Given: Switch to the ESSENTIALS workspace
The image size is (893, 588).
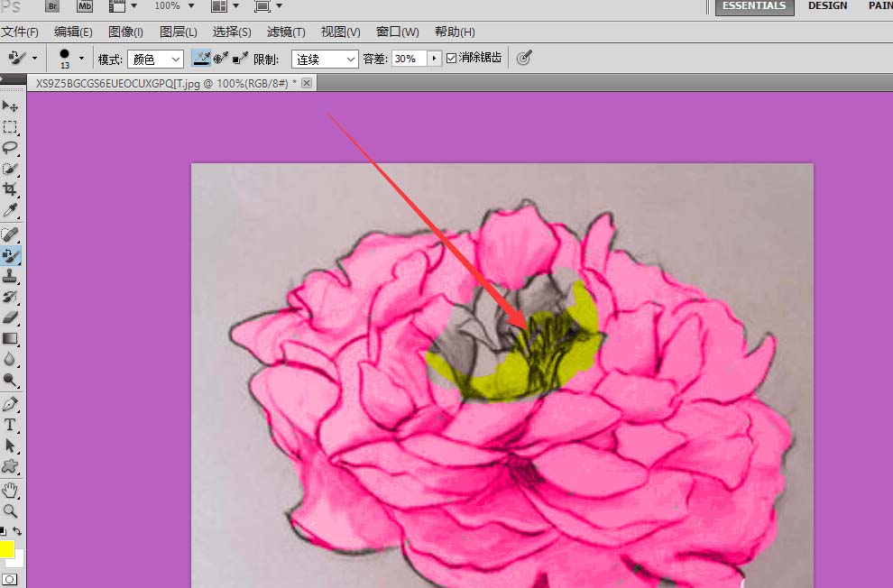Looking at the screenshot, I should pos(754,6).
